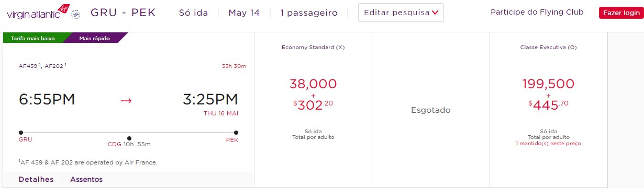644x188 pixels.
Task: Select the PEK destination dot on route line
Action: point(236,133)
